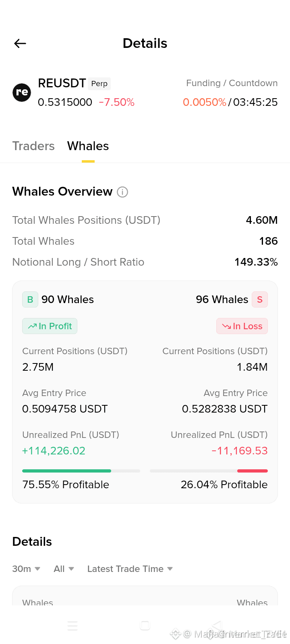Select the Whales tab
The image size is (290, 644).
(x=88, y=146)
